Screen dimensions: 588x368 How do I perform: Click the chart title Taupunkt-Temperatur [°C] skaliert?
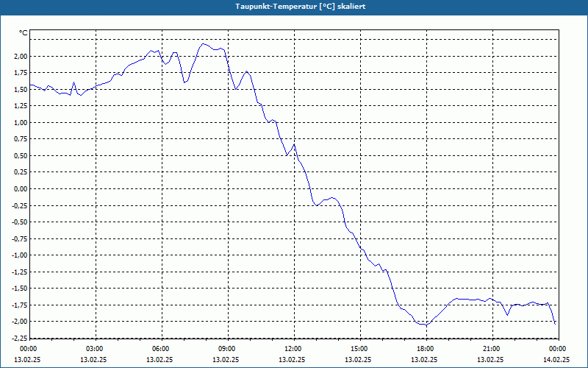tap(301, 7)
